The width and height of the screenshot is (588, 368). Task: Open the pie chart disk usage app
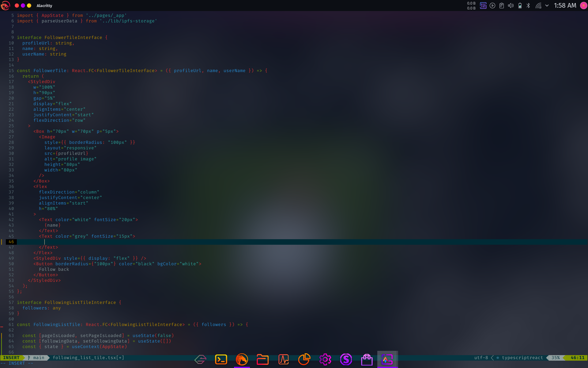[x=304, y=359]
